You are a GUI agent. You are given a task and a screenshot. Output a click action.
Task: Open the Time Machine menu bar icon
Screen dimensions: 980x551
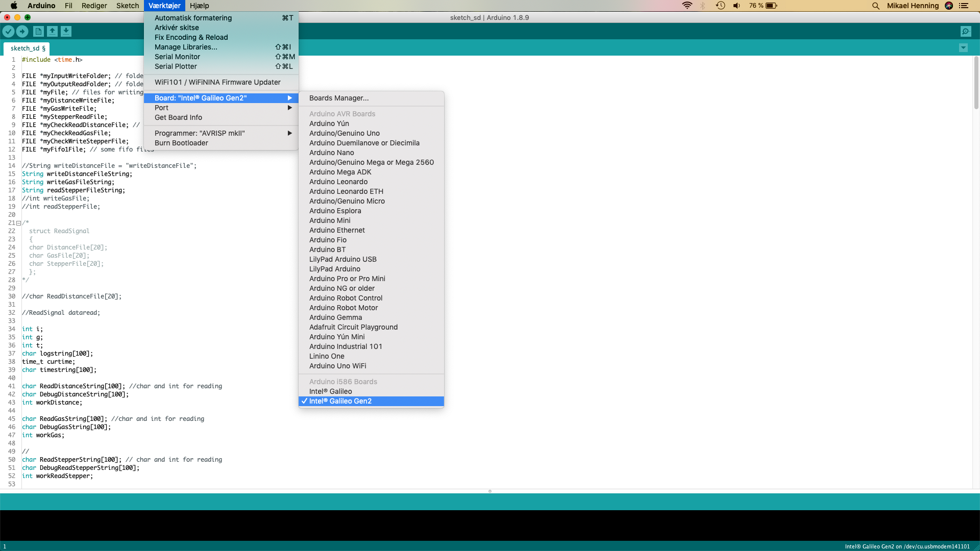click(x=720, y=6)
